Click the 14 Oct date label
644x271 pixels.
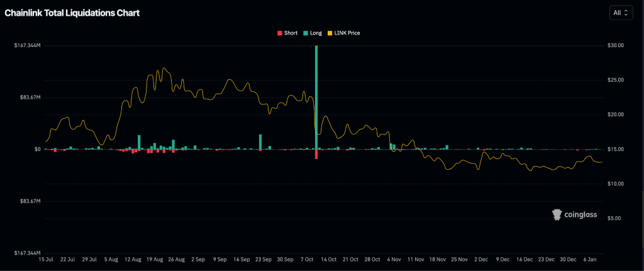[328, 260]
